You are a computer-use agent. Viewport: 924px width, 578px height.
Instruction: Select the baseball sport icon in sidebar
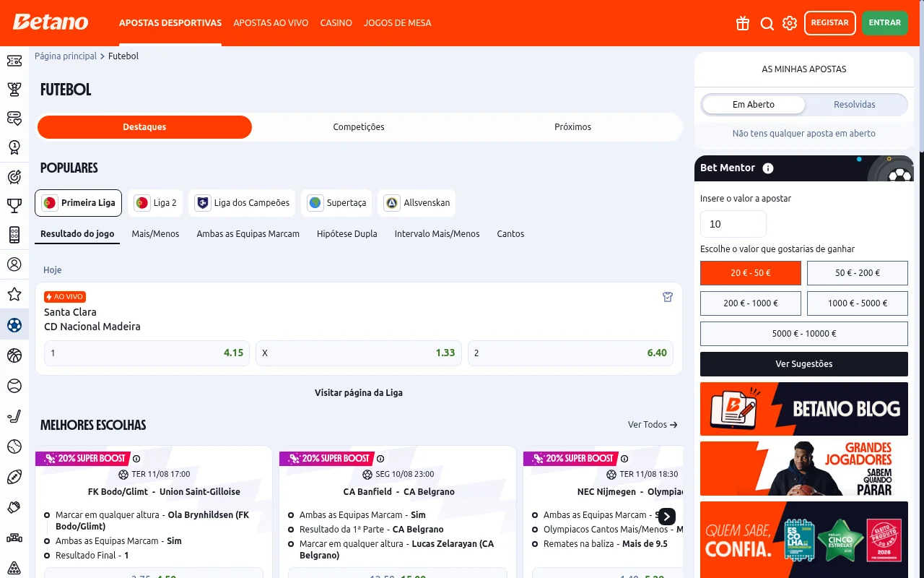pos(14,447)
